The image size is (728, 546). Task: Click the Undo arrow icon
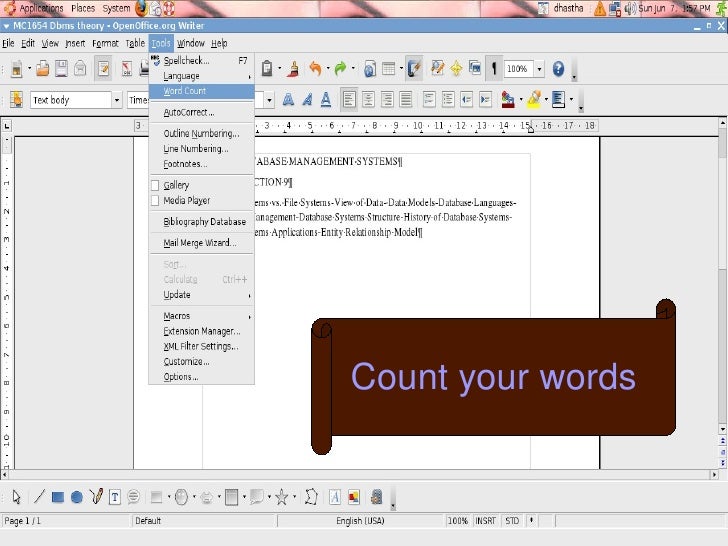(315, 70)
